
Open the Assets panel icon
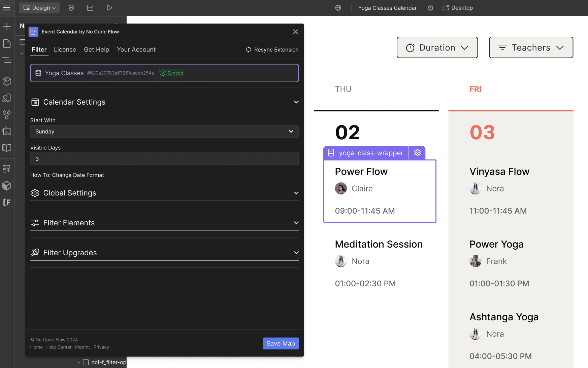click(x=7, y=131)
